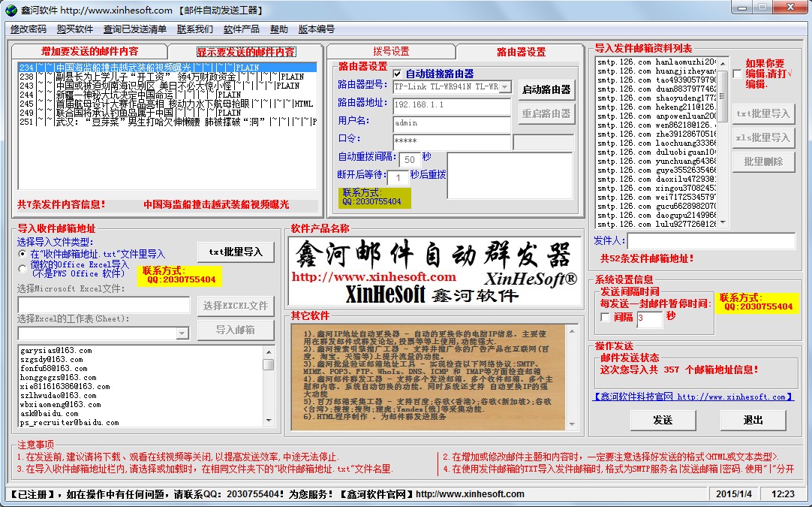Select the 收件邮箱地址.txt file import radio button
The height and width of the screenshot is (507, 812).
tap(23, 254)
